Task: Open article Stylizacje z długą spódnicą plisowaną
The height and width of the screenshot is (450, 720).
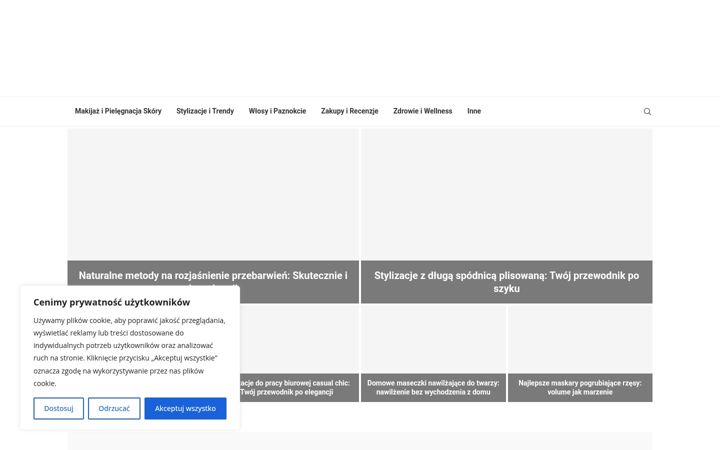Action: 506,282
